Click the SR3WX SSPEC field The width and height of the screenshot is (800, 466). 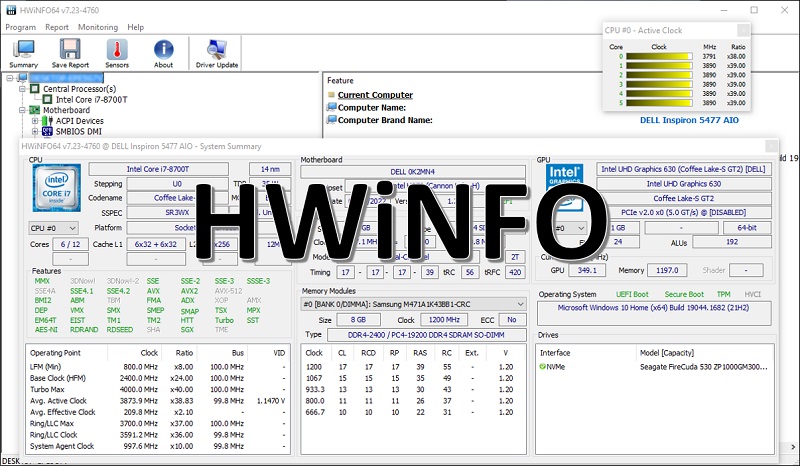(x=177, y=212)
